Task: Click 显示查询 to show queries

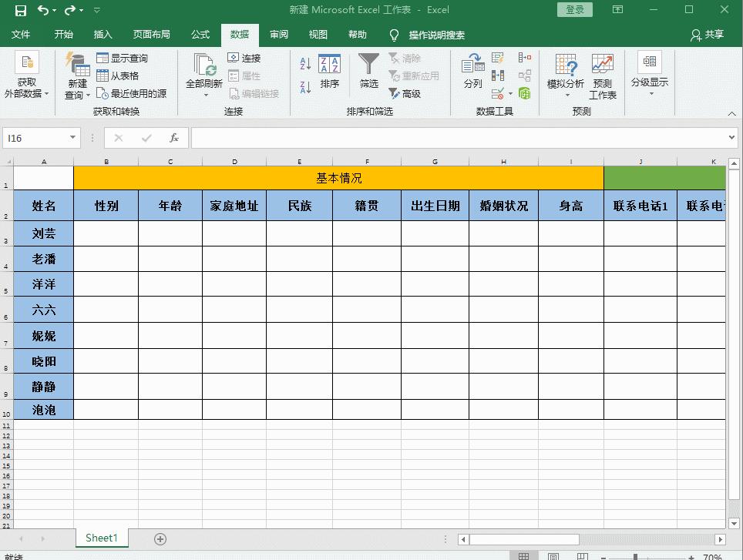Action: pos(123,56)
